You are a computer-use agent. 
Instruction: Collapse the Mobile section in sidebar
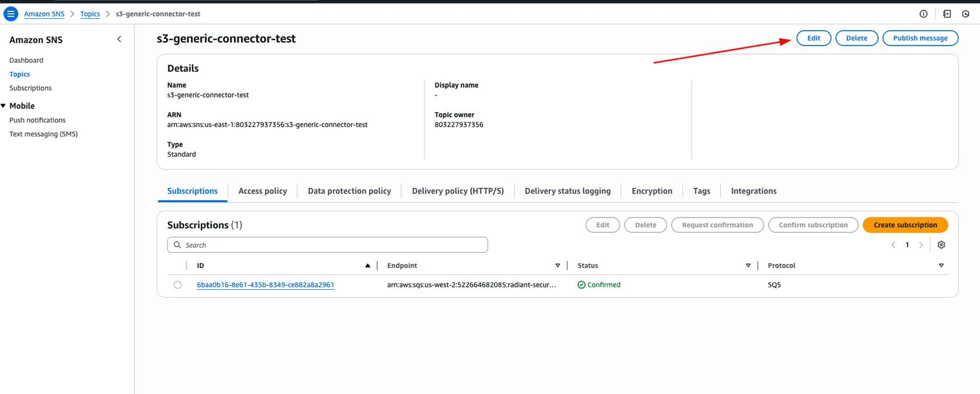4,106
